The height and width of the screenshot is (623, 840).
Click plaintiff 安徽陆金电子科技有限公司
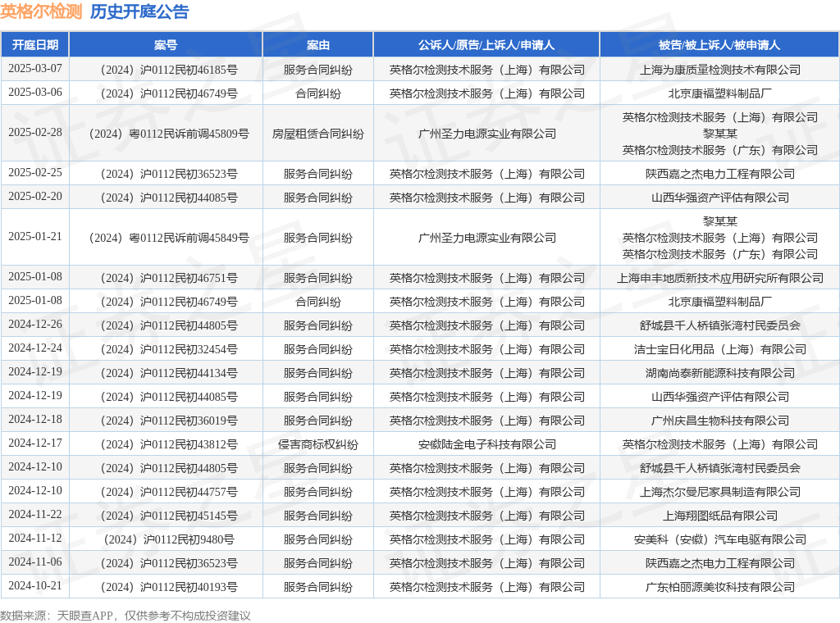486,444
